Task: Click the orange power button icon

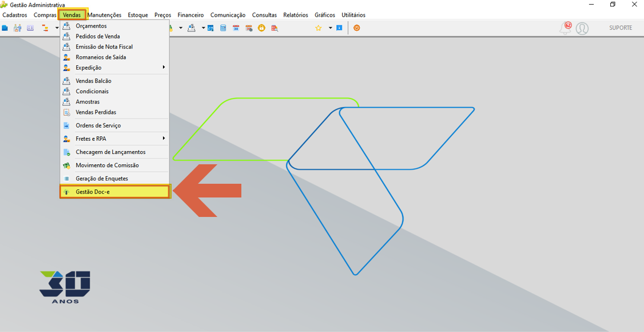Action: [x=356, y=28]
